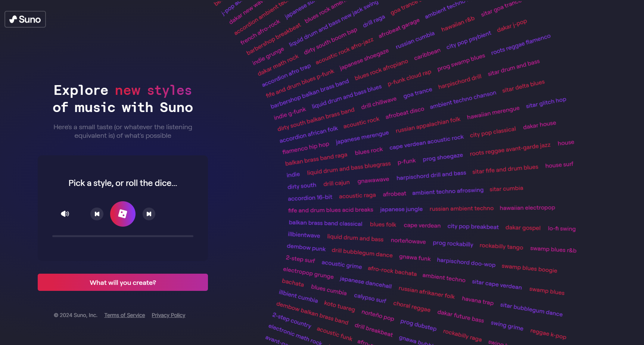This screenshot has height=345, width=644.
Task: Select the 'city pop breakbeat' style
Action: tap(473, 227)
